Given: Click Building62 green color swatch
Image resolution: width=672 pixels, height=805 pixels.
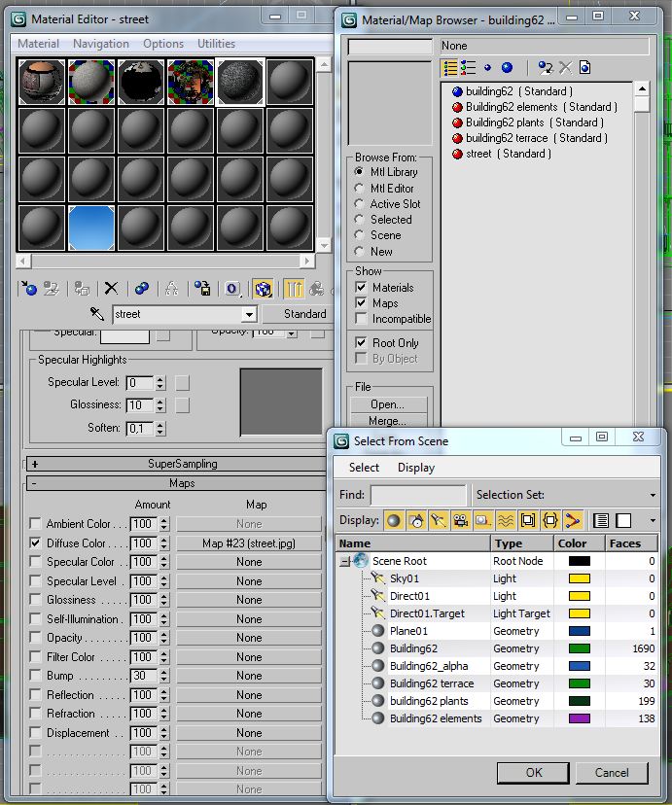Looking at the screenshot, I should pos(580,648).
